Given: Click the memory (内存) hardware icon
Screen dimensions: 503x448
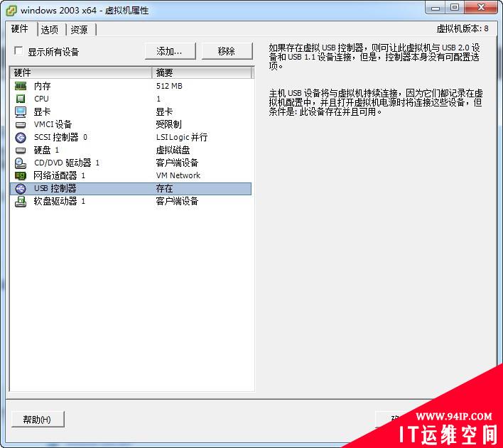Looking at the screenshot, I should [21, 86].
